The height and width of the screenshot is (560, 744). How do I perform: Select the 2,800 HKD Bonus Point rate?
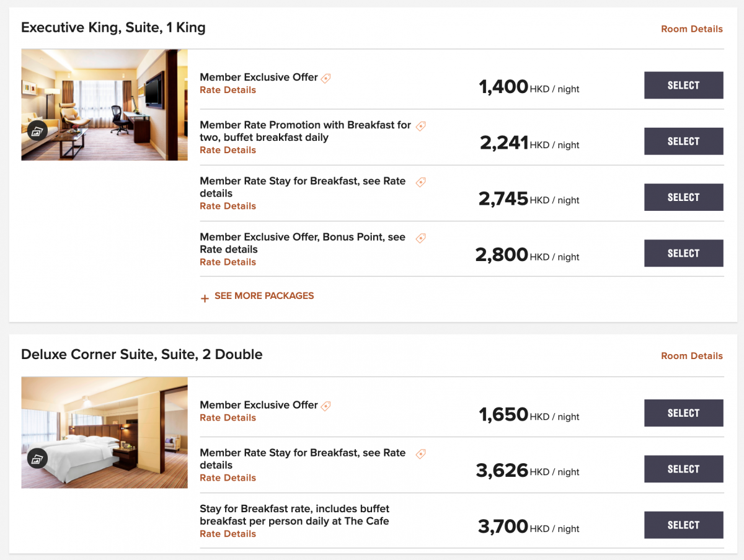[683, 253]
